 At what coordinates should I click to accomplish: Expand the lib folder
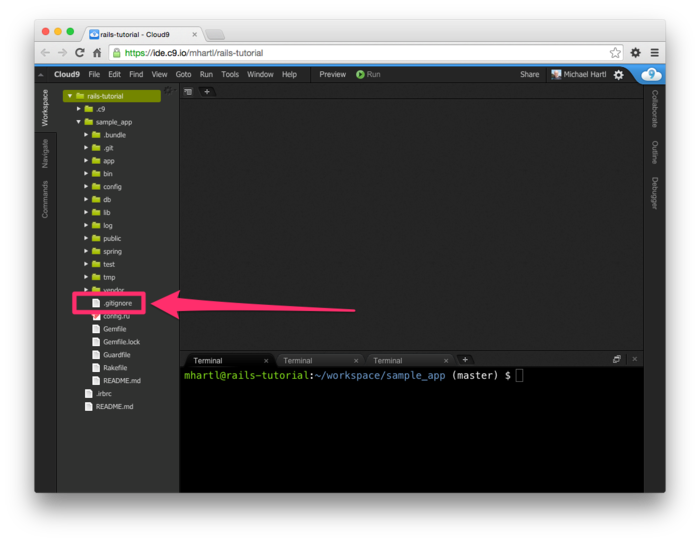point(86,213)
